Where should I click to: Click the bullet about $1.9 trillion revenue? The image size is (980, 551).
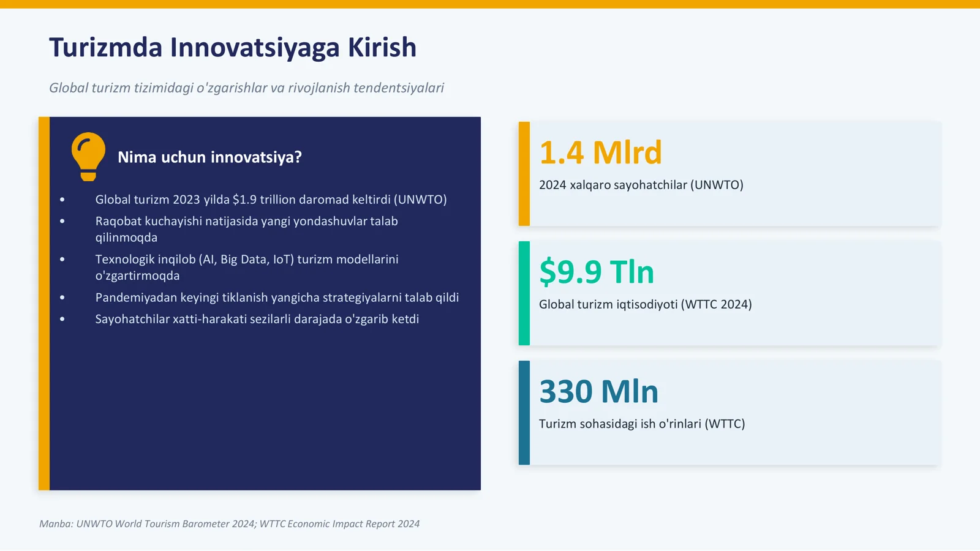tap(271, 200)
